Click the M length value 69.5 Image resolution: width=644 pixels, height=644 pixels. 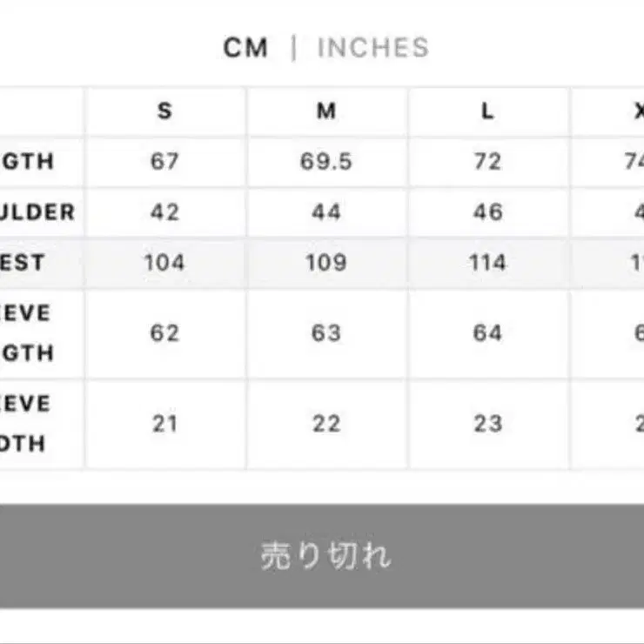pyautogui.click(x=326, y=162)
